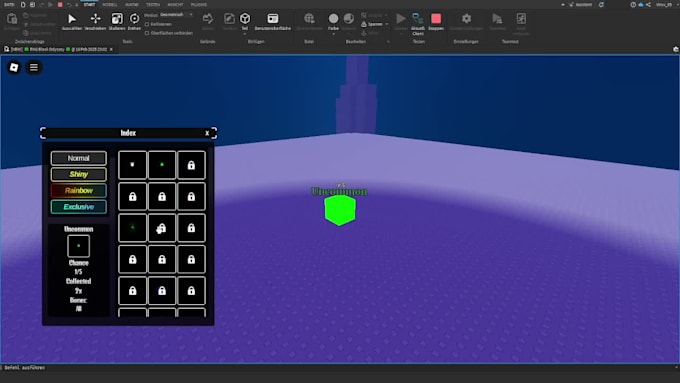
Task: Close the open place document tab
Action: pyautogui.click(x=111, y=49)
